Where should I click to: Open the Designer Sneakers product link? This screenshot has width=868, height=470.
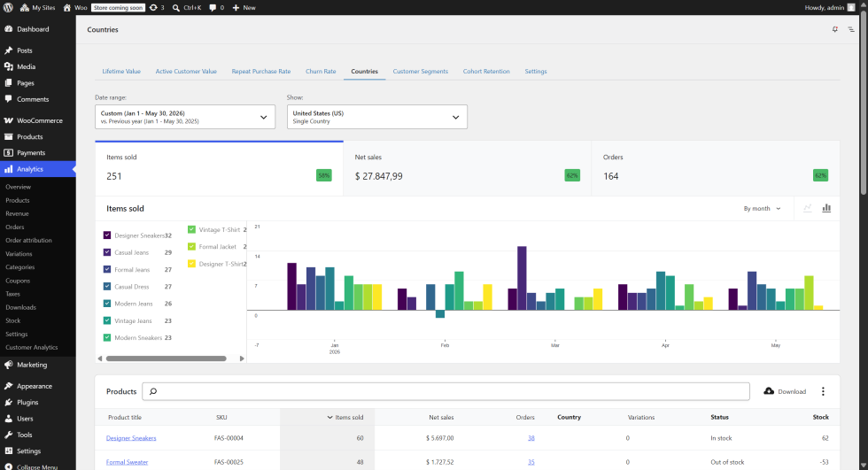coord(131,438)
